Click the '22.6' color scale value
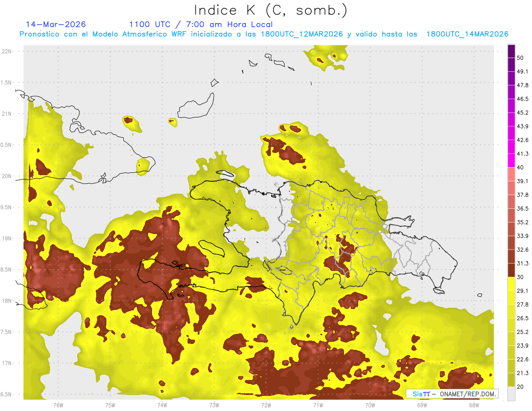 (523, 360)
